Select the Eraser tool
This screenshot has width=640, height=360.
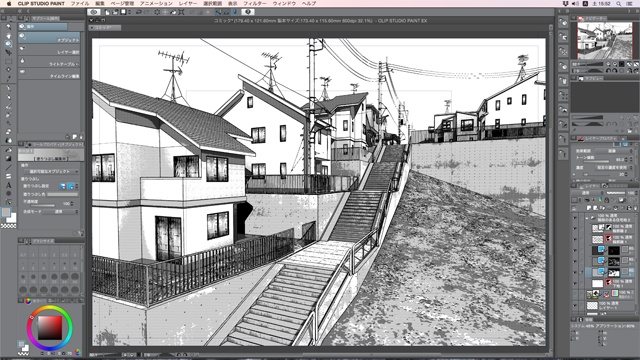tap(8, 132)
